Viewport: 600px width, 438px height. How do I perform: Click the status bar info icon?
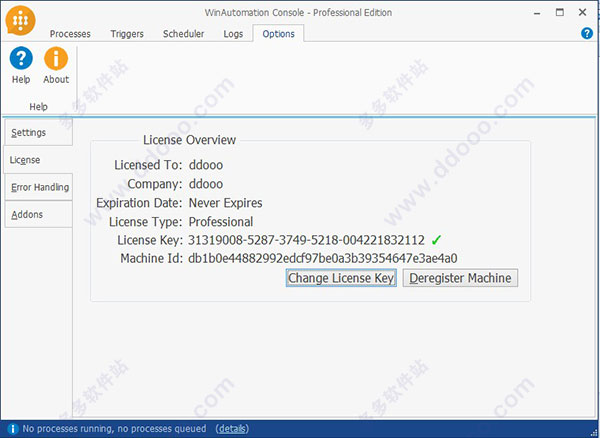pyautogui.click(x=13, y=429)
